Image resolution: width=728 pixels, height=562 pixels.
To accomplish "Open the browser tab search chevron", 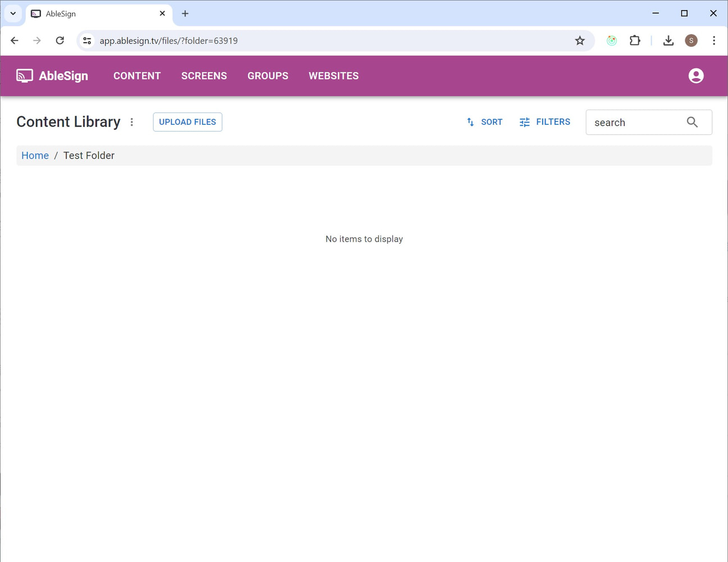I will point(13,13).
